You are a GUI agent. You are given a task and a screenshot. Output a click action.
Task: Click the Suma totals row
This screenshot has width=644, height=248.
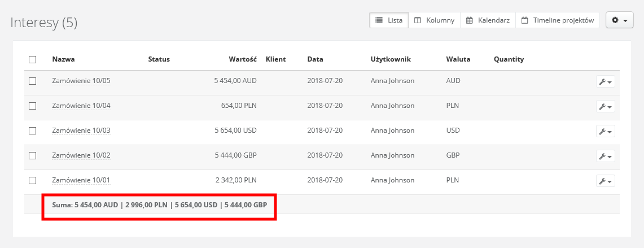tap(160, 205)
